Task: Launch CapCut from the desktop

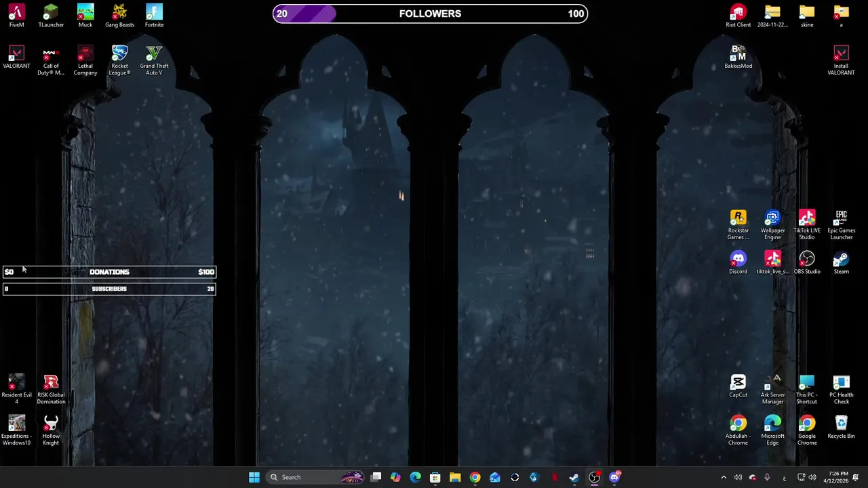Action: tap(738, 386)
